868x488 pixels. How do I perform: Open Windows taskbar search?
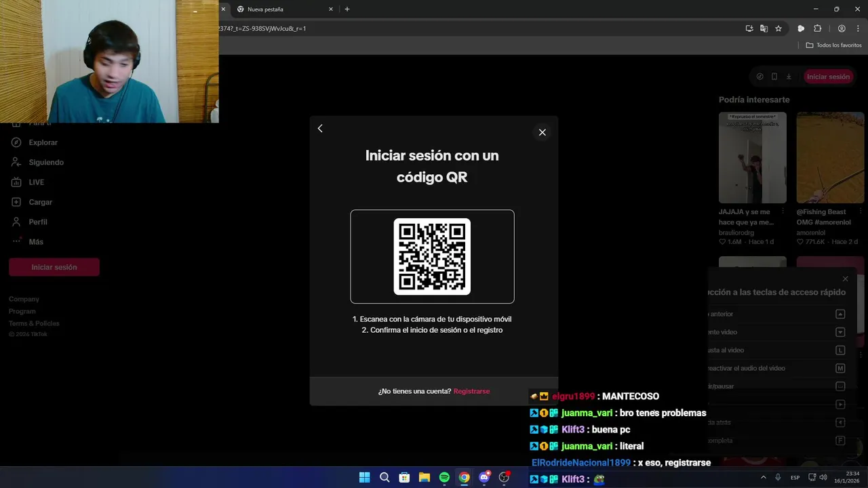tap(384, 477)
